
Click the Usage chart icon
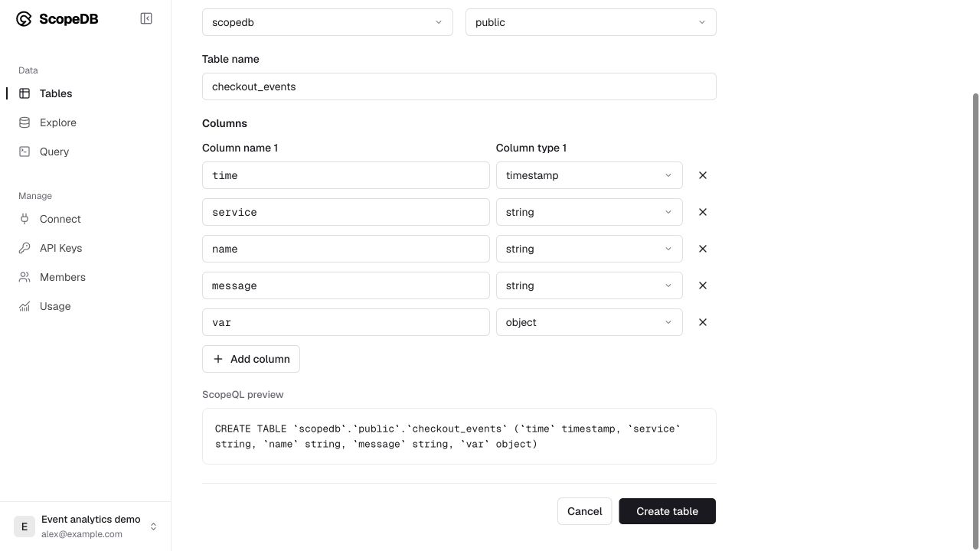click(24, 306)
